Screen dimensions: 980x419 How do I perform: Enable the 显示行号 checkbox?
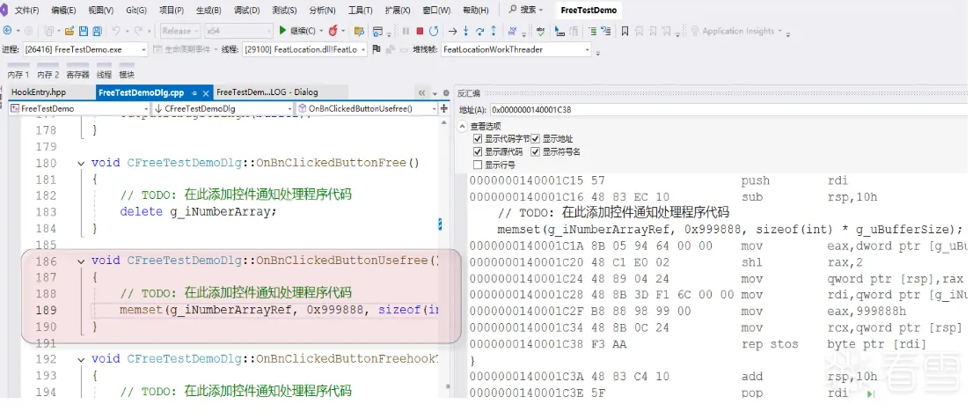(479, 165)
